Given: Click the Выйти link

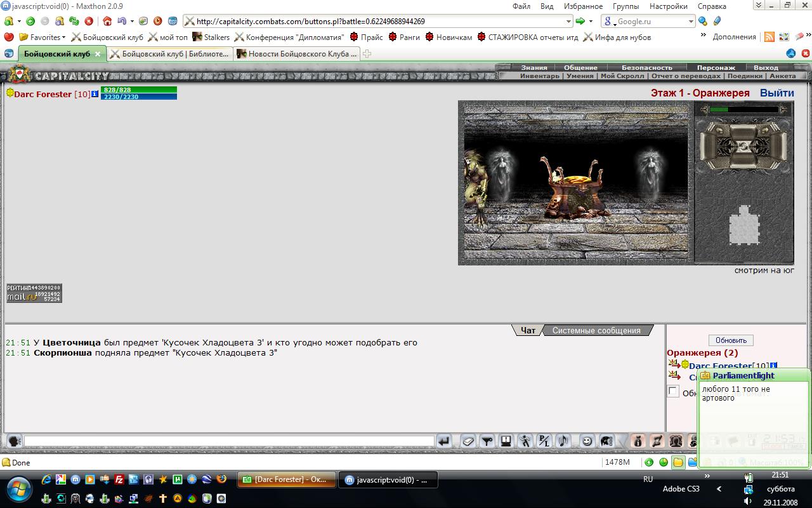Looking at the screenshot, I should [776, 93].
